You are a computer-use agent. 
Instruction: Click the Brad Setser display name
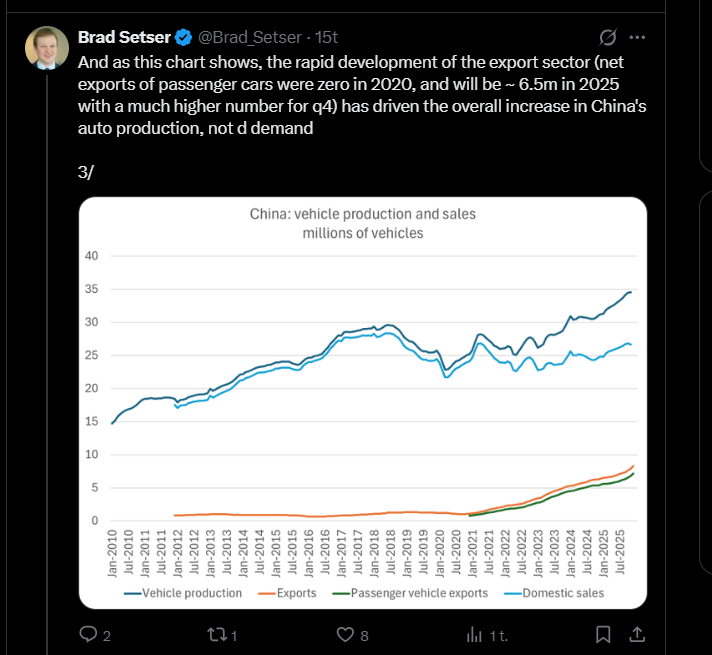coord(124,38)
